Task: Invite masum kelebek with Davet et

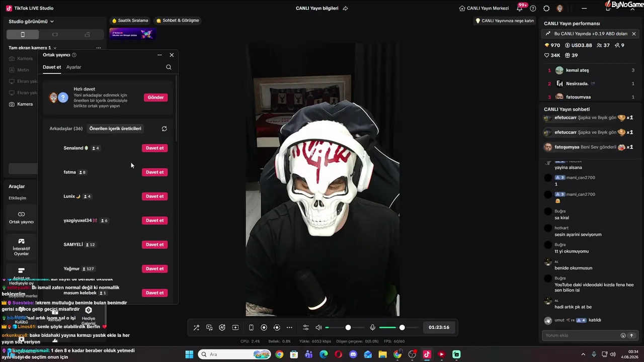Action: click(154, 293)
